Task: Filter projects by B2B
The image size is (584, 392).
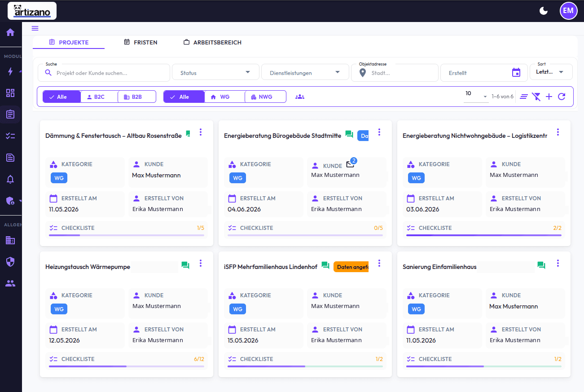Action: point(137,97)
